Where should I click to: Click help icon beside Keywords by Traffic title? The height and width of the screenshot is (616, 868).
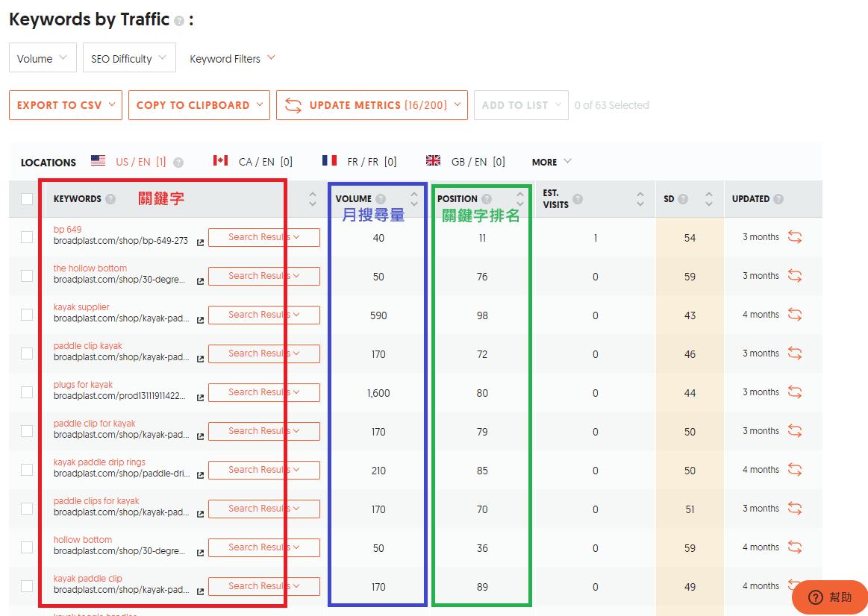(179, 21)
